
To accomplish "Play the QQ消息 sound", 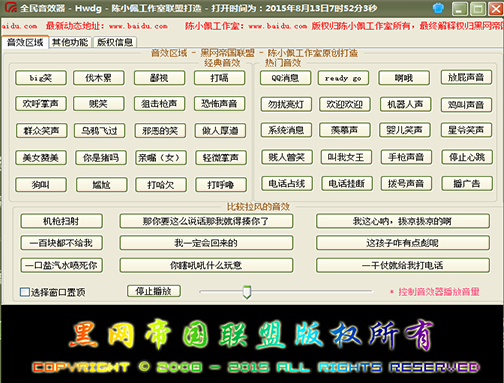I will 285,78.
